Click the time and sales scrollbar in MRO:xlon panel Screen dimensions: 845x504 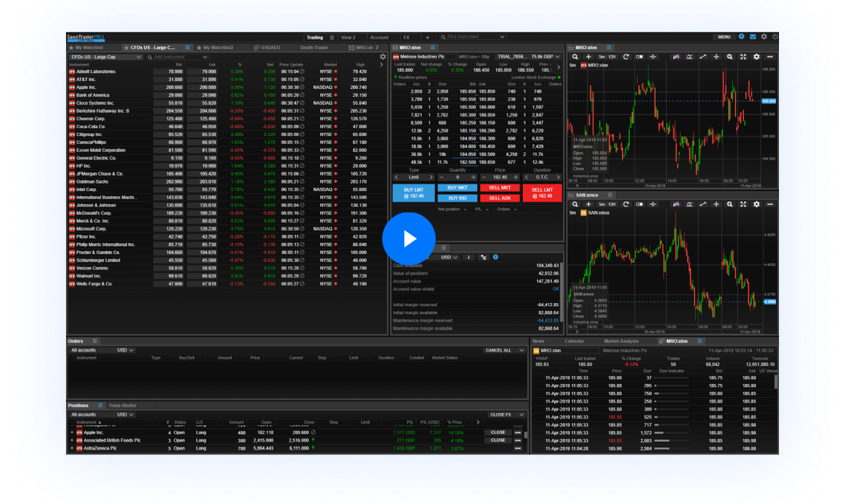[x=776, y=382]
